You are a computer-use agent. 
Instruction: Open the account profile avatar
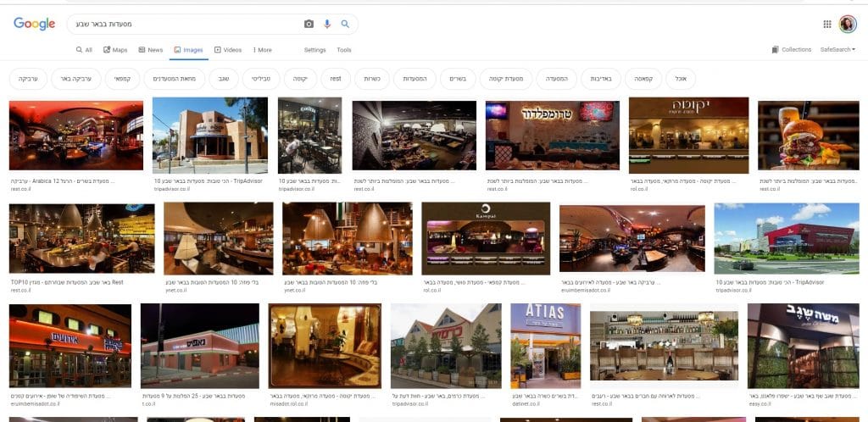(x=848, y=24)
